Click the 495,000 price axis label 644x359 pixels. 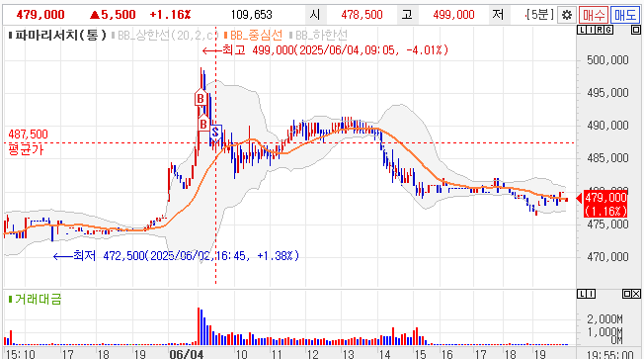coord(607,93)
